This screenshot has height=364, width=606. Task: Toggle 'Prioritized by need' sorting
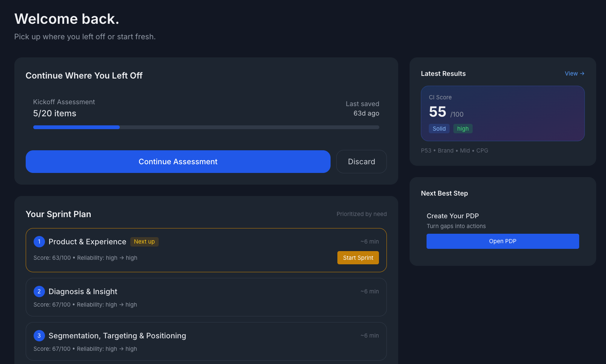tap(362, 214)
